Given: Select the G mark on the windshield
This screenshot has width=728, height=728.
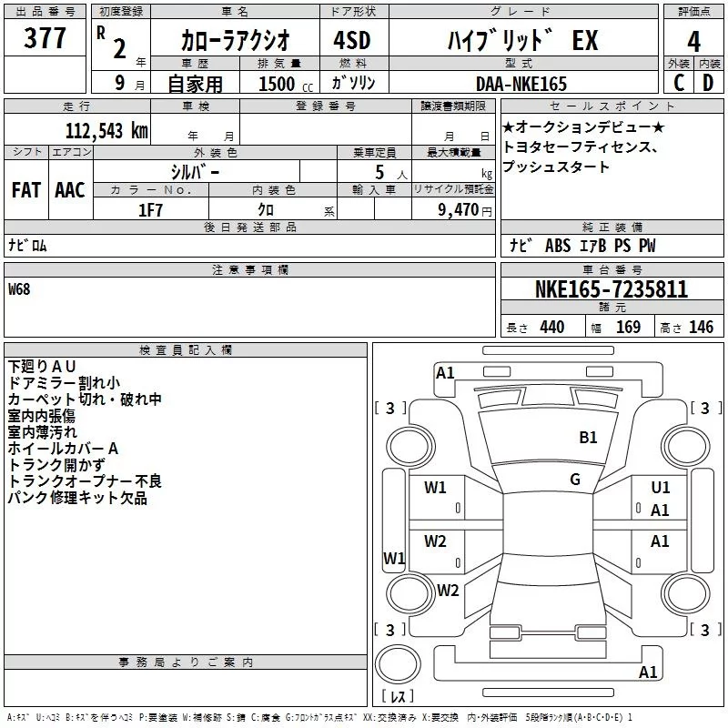Looking at the screenshot, I should (x=575, y=480).
